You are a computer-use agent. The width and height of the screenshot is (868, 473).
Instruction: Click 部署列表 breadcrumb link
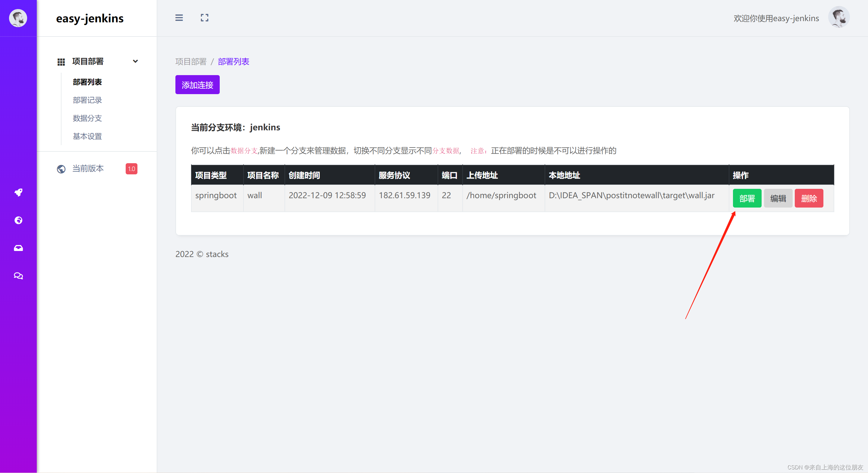tap(234, 62)
